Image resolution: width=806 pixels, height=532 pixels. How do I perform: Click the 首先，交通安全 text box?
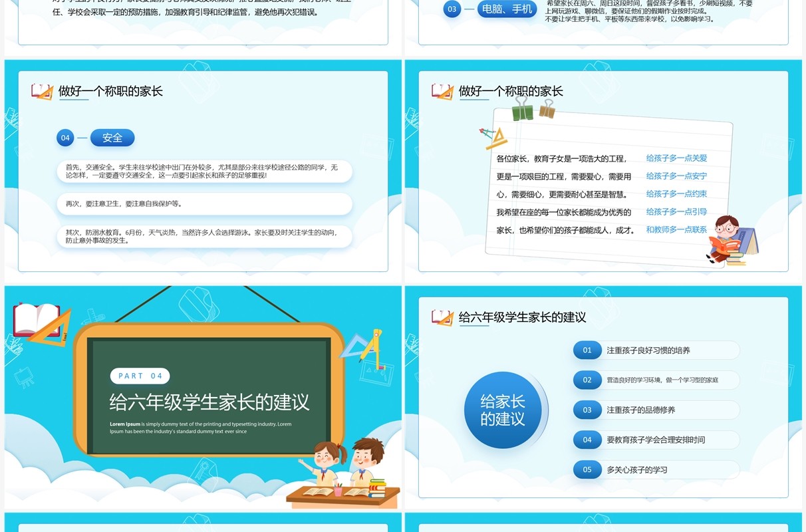pos(205,171)
